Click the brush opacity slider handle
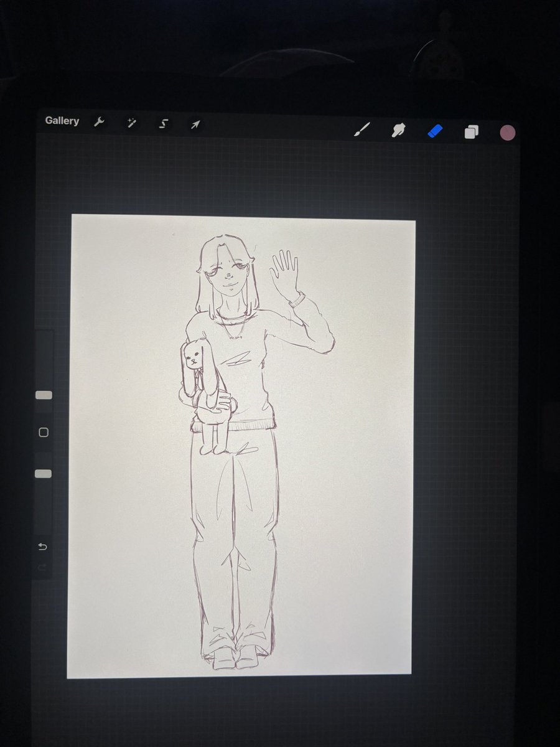 tap(44, 474)
